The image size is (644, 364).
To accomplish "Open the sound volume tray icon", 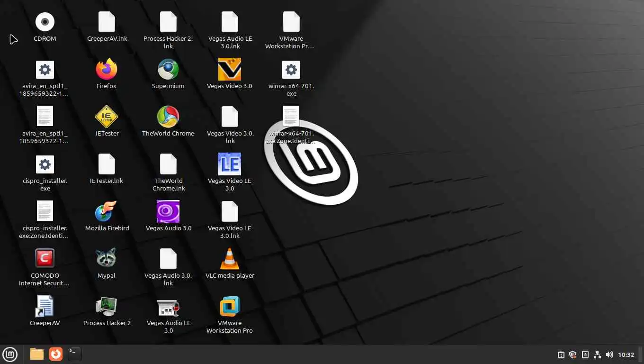I will pos(609,355).
